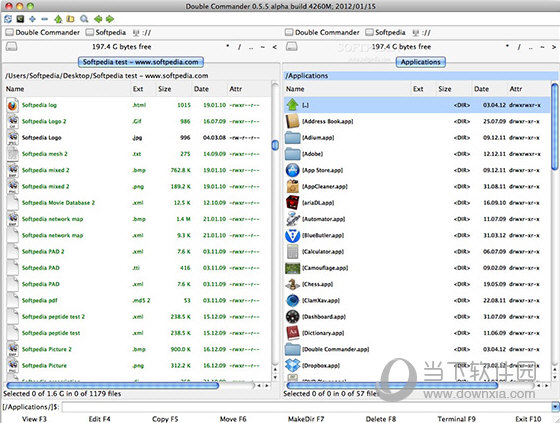Image resolution: width=560 pixels, height=423 pixels.
Task: Select Double Commander drive in left panel
Action: click(42, 33)
